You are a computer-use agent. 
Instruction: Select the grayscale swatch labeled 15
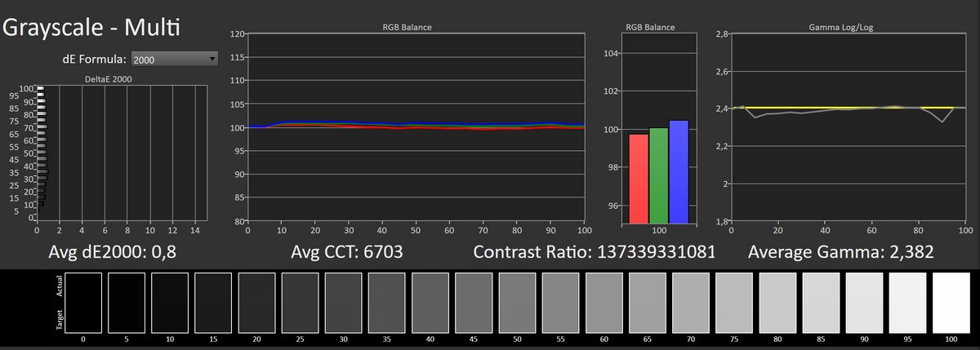point(213,301)
